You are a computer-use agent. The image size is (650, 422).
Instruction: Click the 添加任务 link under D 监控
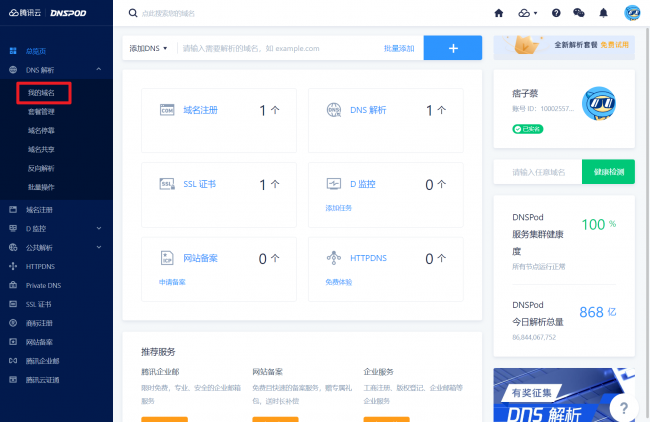[x=338, y=208]
